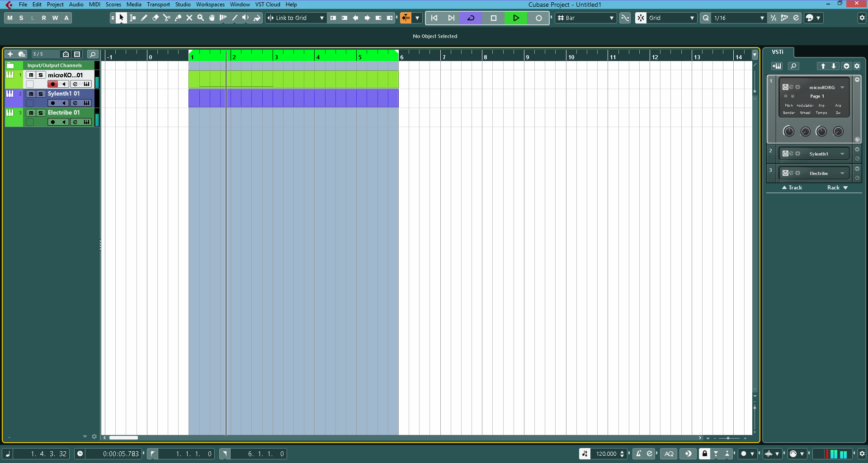Image resolution: width=868 pixels, height=463 pixels.
Task: Open the Grid snap type dropdown
Action: [671, 18]
